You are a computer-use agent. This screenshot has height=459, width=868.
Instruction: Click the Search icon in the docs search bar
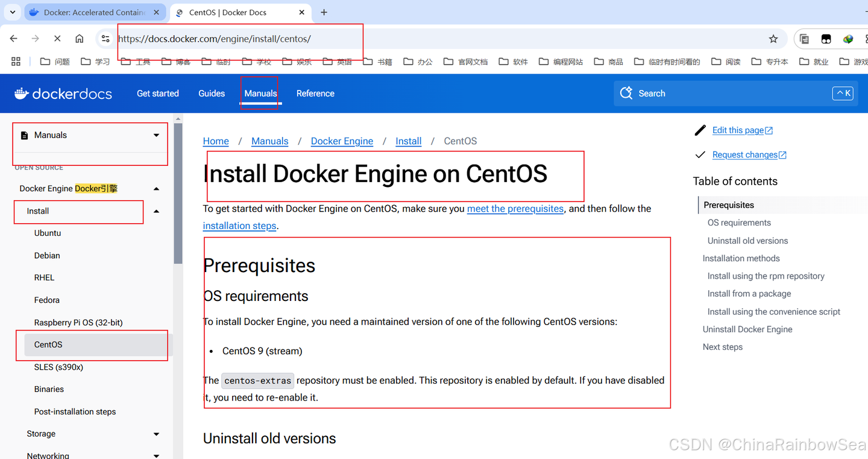coord(626,93)
